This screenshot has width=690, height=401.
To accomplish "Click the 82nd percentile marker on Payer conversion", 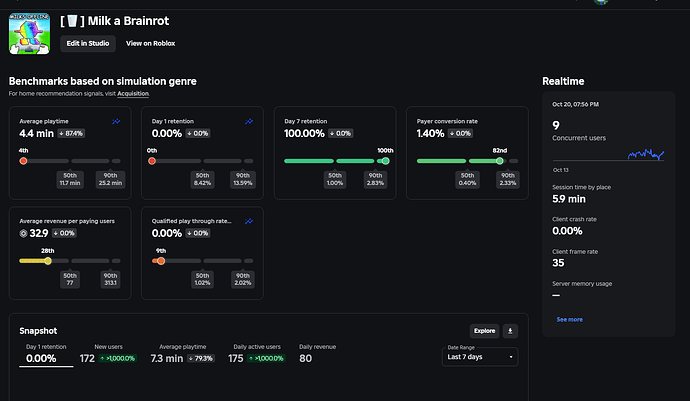I will tap(500, 160).
